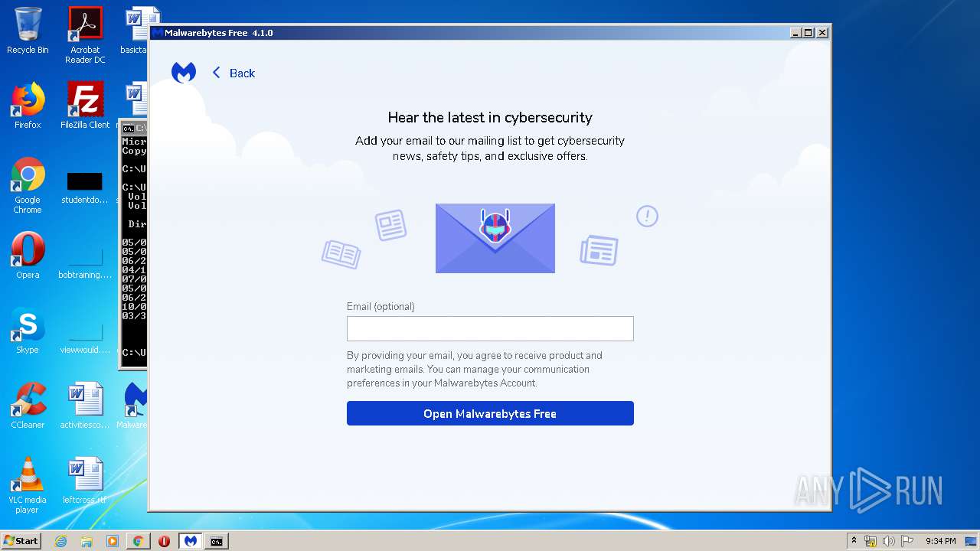Open the Windows Start menu
The image size is (980, 551).
[x=21, y=541]
